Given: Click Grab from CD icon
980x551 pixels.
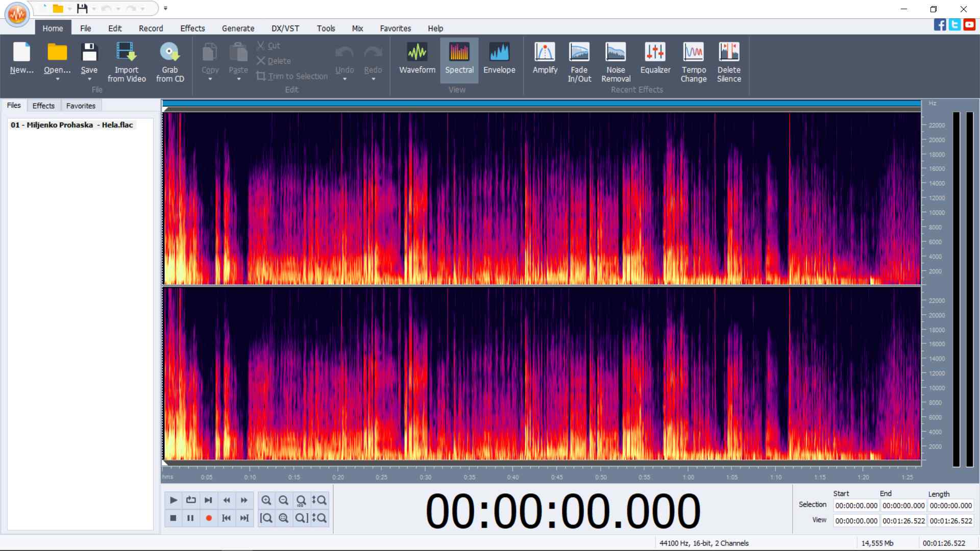Looking at the screenshot, I should 169,53.
